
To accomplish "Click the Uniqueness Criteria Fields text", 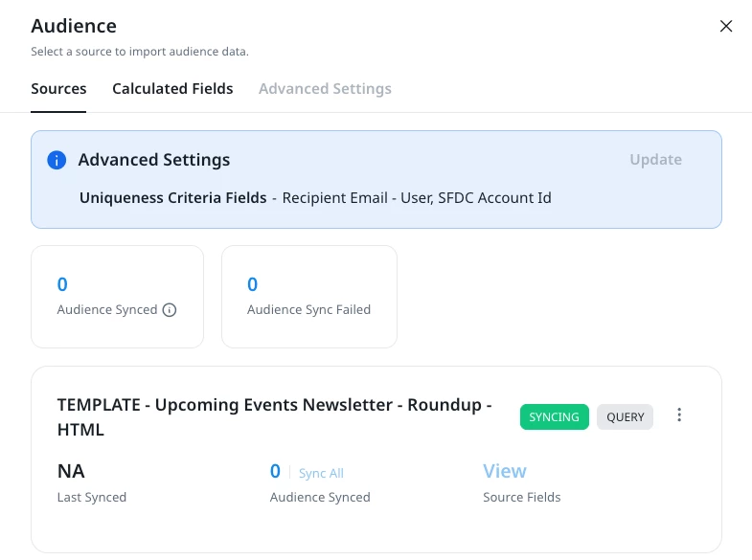I will click(x=172, y=198).
